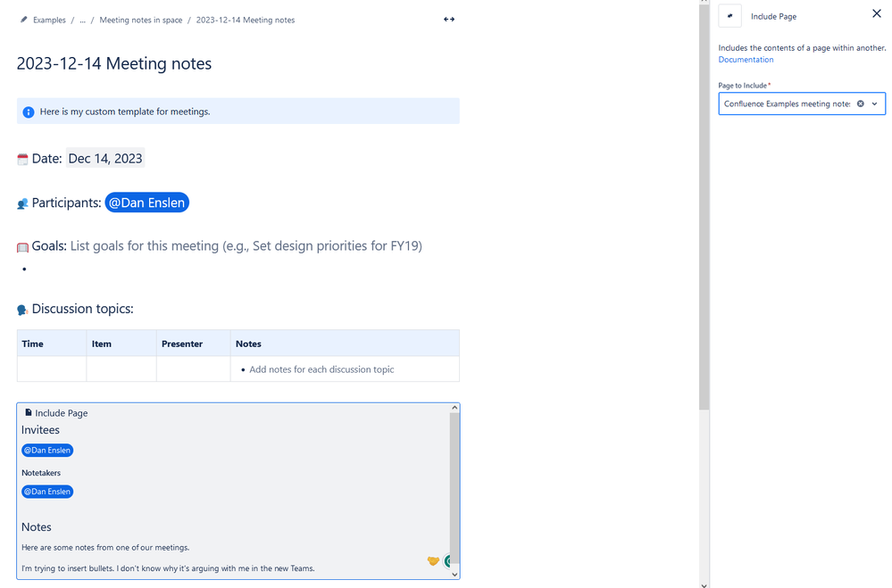The height and width of the screenshot is (588, 892).
Task: Open the Page to Include dropdown chevron
Action: 874,104
